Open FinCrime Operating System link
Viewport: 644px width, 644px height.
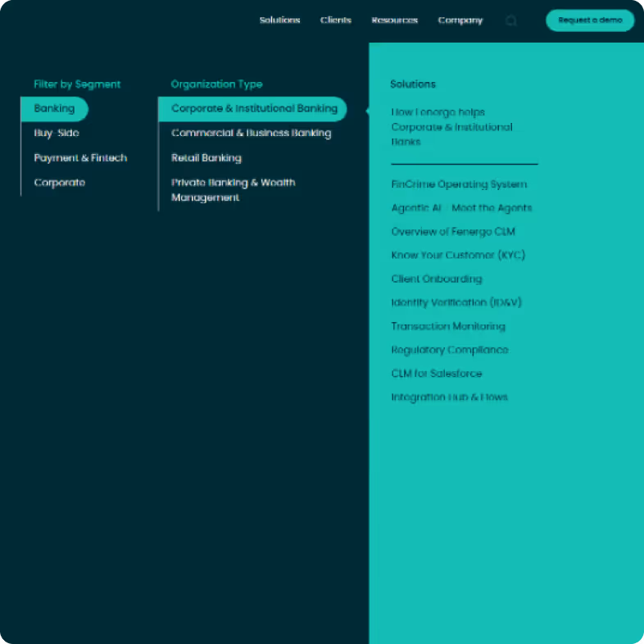click(x=459, y=184)
